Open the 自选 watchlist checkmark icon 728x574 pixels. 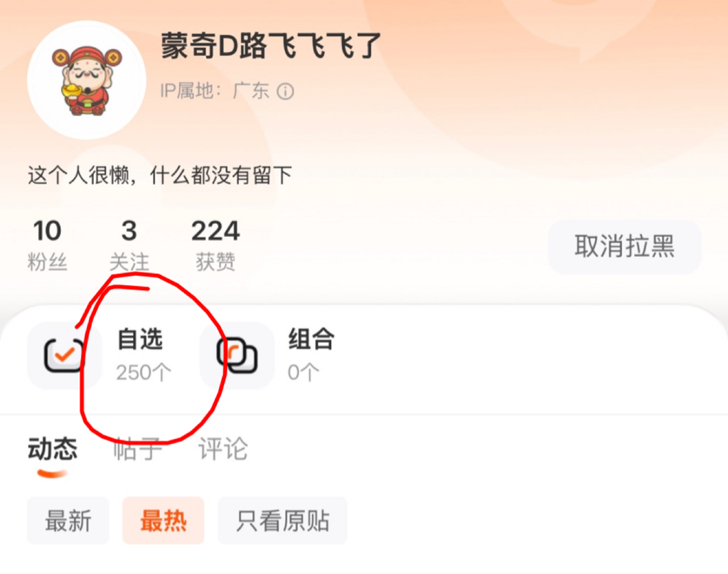click(x=65, y=355)
